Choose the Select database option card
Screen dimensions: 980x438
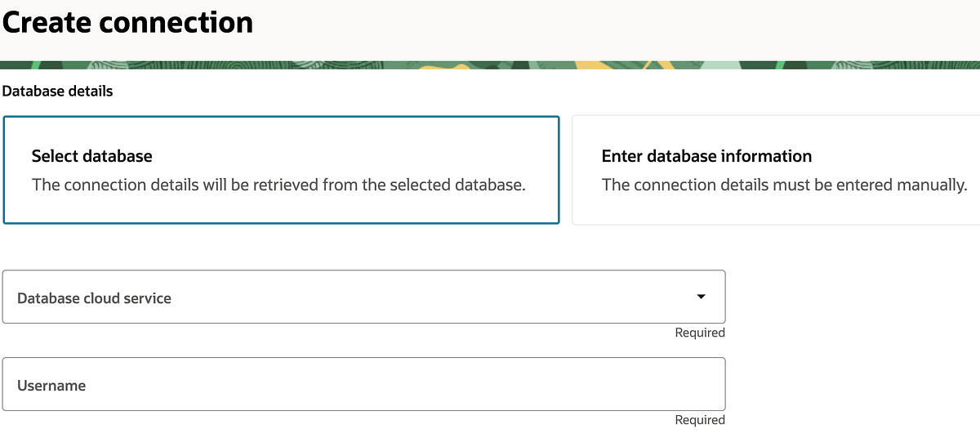pos(281,170)
